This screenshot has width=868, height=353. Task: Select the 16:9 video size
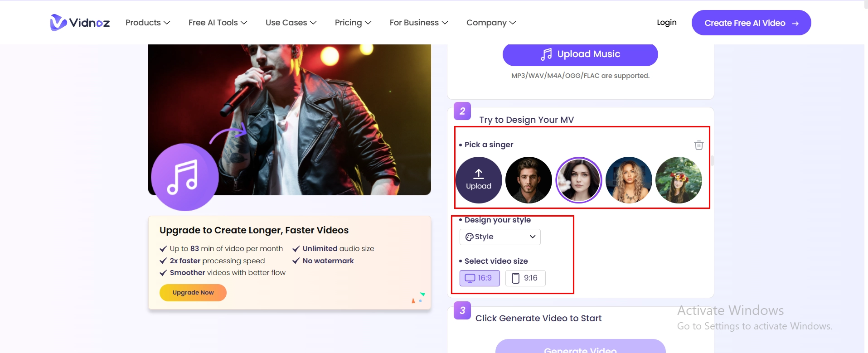point(480,278)
